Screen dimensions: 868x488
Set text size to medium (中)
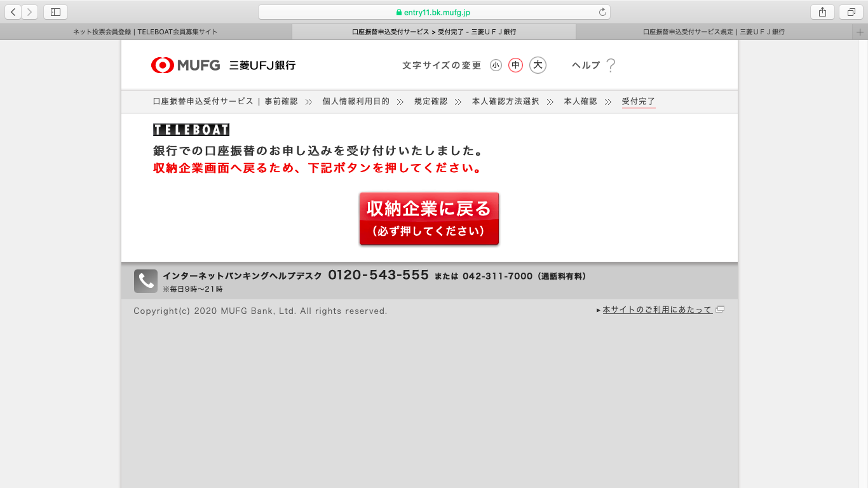[515, 65]
